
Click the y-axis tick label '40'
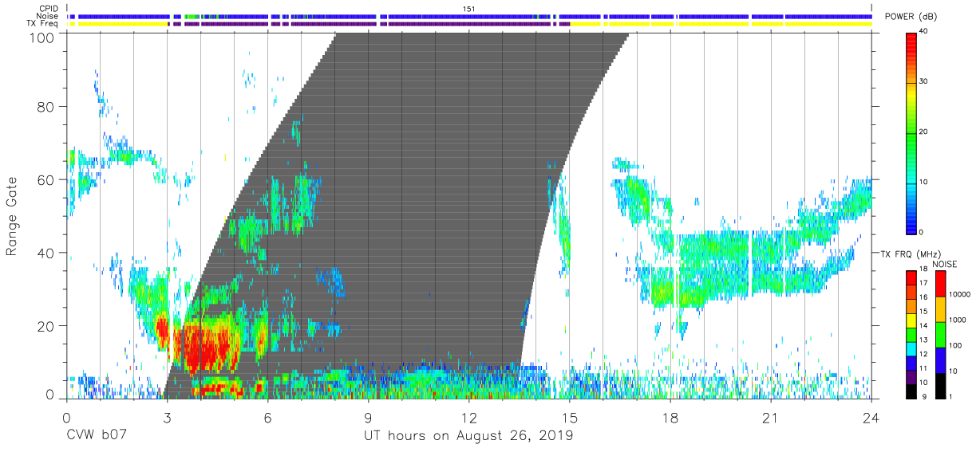(46, 253)
